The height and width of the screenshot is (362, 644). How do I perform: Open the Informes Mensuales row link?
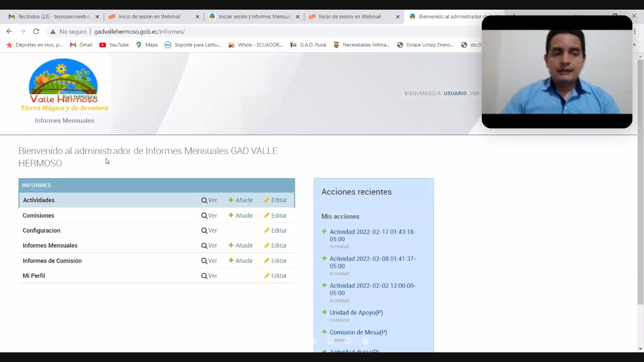[50, 246]
